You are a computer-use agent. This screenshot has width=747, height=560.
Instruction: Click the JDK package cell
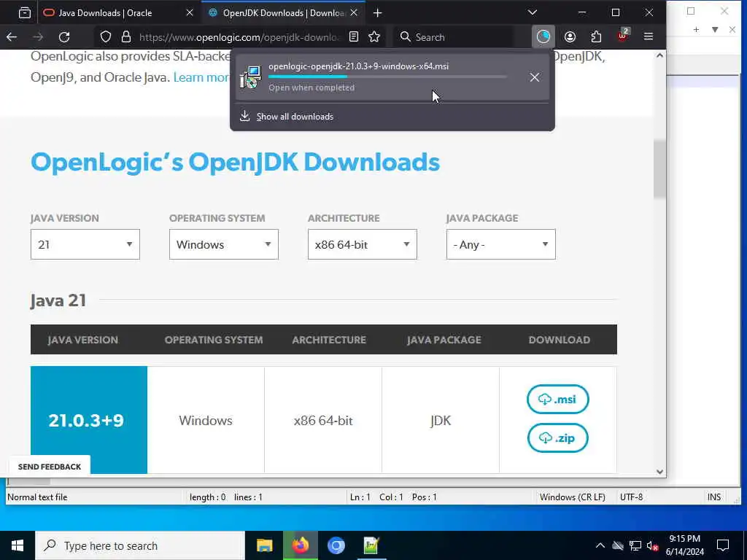pyautogui.click(x=441, y=420)
